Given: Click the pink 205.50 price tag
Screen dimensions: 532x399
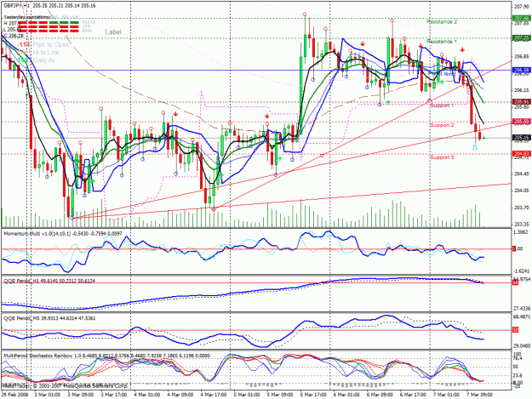Looking at the screenshot, I should (x=522, y=122).
